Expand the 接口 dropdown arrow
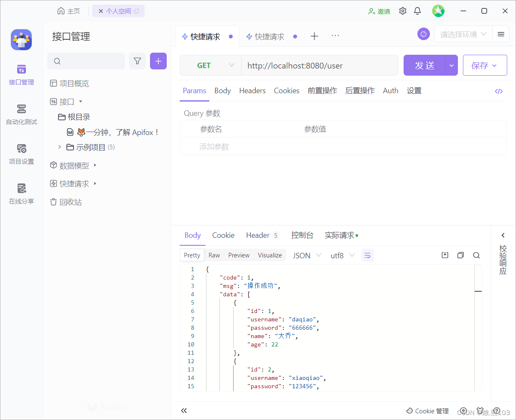Screen dimensions: 516x420 coord(81,102)
